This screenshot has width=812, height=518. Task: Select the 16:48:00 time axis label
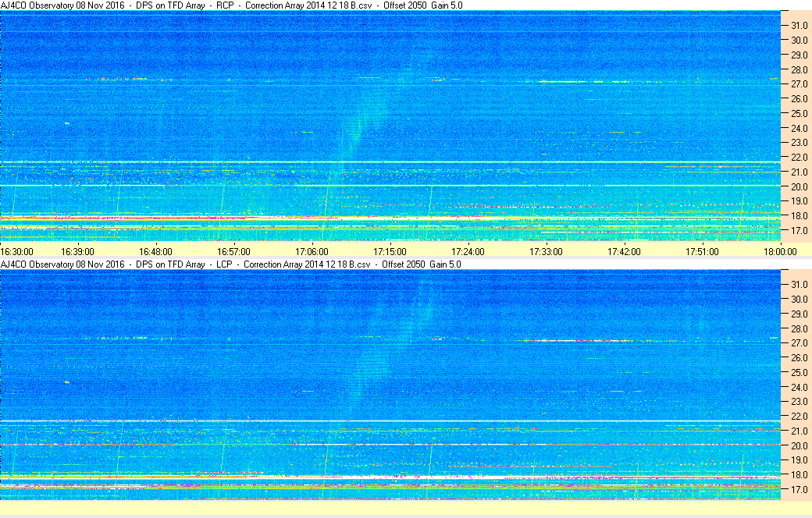pos(155,251)
